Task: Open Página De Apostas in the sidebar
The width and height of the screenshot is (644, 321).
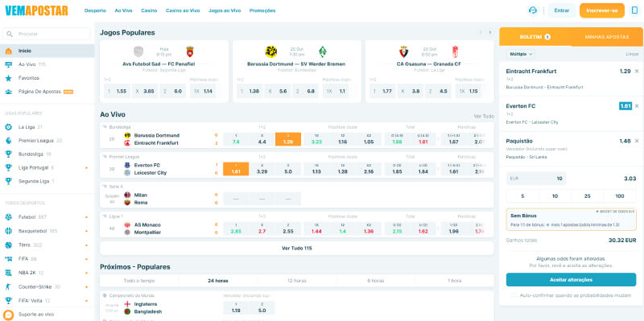Action: [x=47, y=92]
